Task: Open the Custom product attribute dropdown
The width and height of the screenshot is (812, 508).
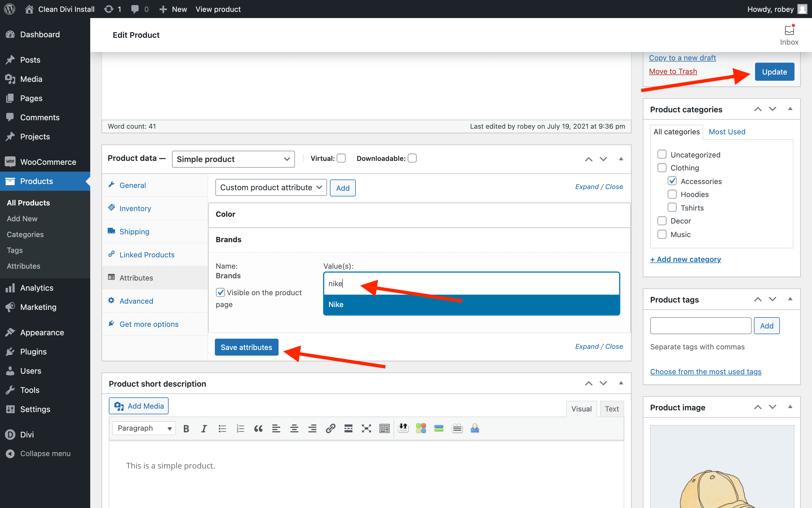Action: 271,187
